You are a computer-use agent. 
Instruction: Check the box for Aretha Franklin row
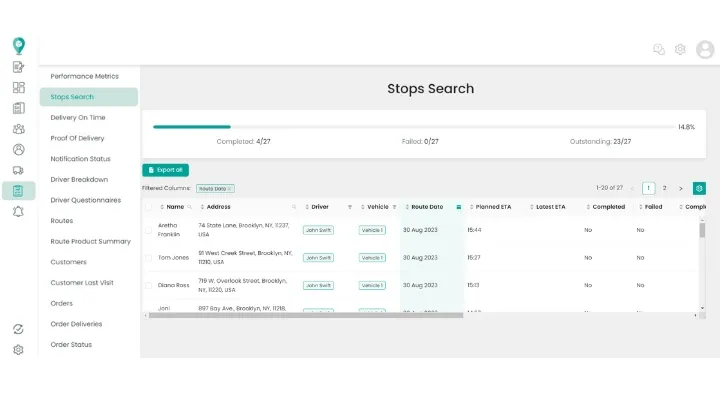coord(149,230)
